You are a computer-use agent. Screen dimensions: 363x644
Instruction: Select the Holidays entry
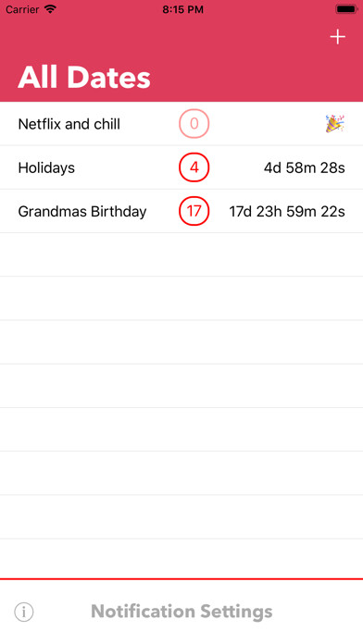pyautogui.click(x=181, y=167)
